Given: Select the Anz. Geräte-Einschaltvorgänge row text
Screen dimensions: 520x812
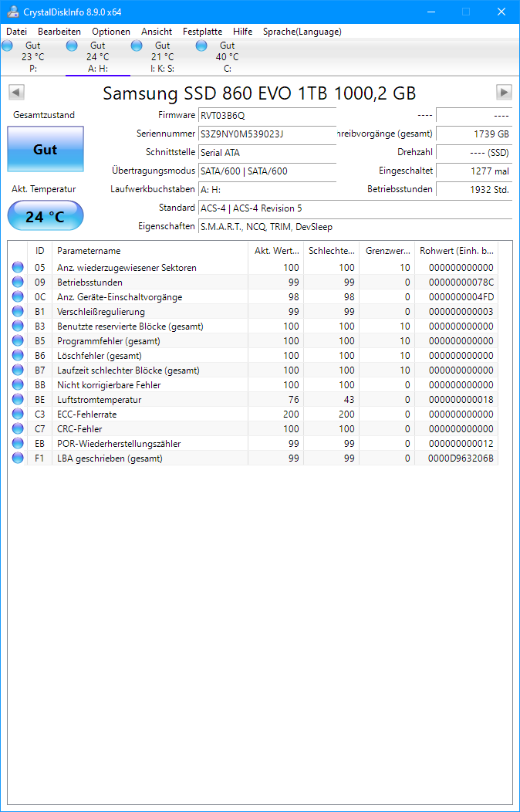Looking at the screenshot, I should (120, 296).
